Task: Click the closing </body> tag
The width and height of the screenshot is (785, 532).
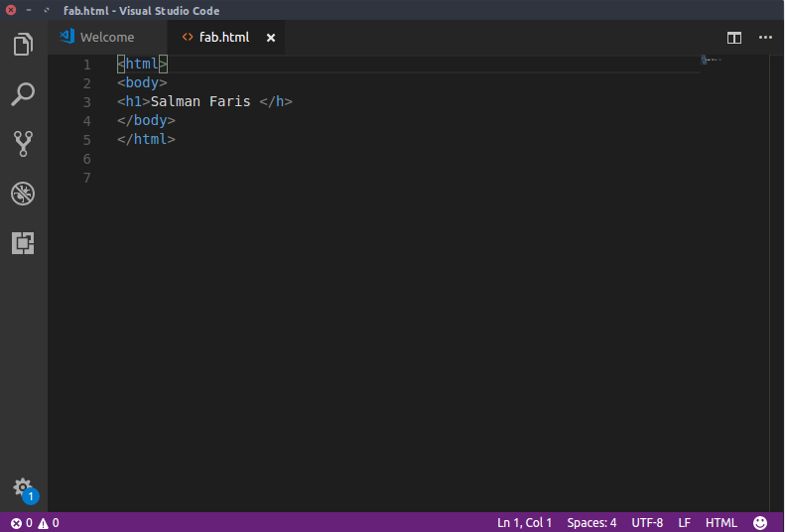Action: [146, 121]
